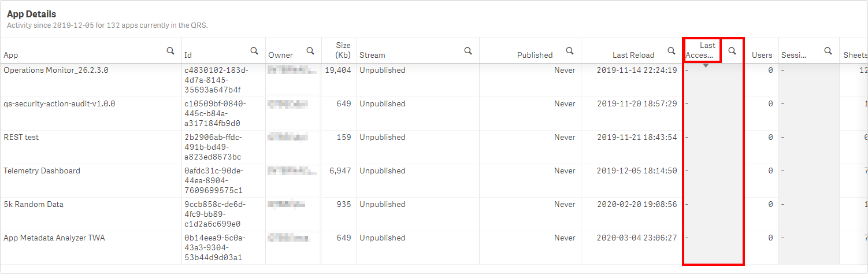868x274 pixels.
Task: Search the Sessions column
Action: pyautogui.click(x=828, y=51)
